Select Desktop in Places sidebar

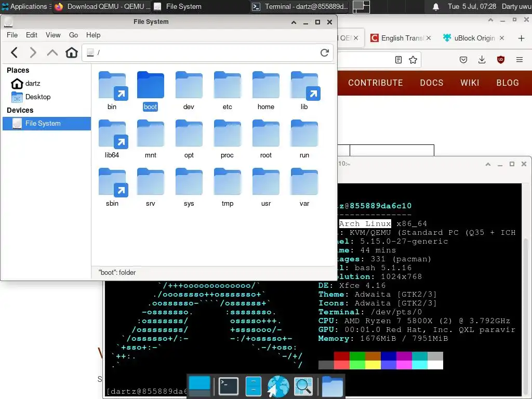(46, 97)
